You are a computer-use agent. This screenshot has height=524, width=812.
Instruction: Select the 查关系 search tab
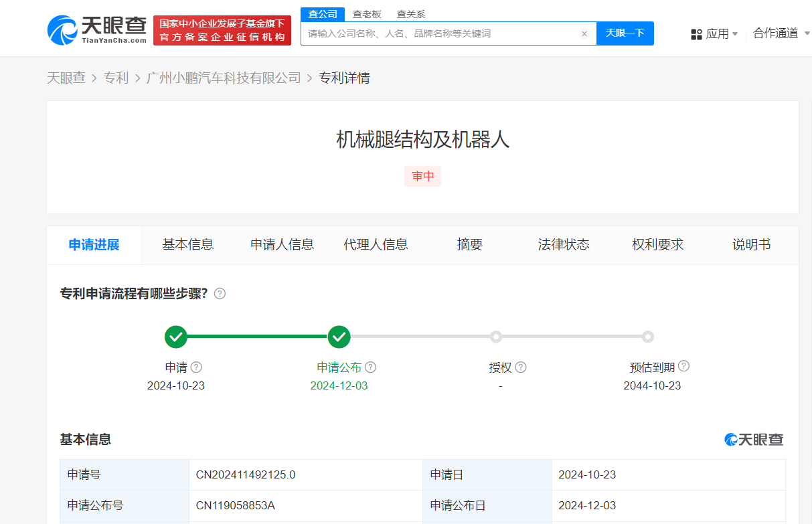411,14
